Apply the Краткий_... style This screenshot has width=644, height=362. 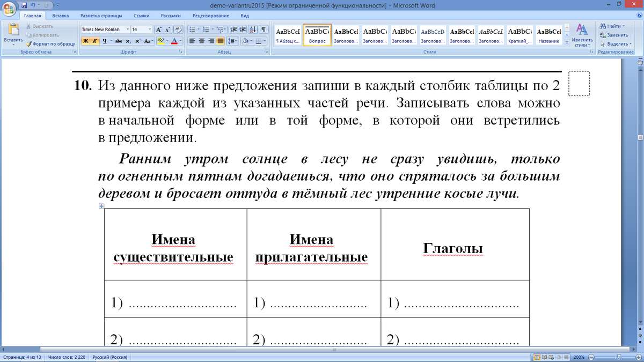[x=519, y=35]
